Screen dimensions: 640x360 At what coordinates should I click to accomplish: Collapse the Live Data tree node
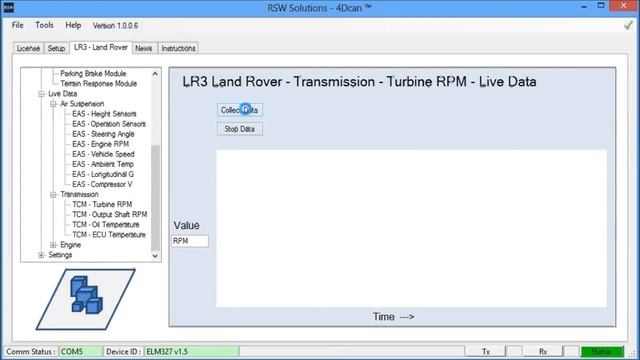point(41,94)
